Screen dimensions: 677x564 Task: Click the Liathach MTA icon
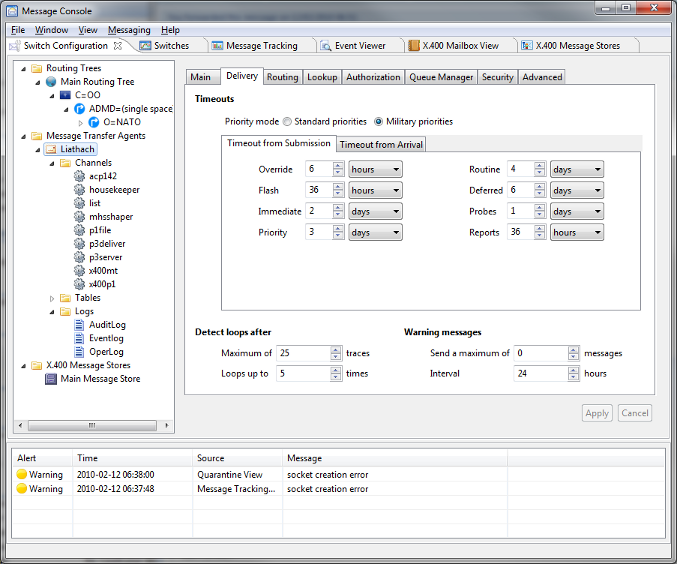(x=51, y=149)
